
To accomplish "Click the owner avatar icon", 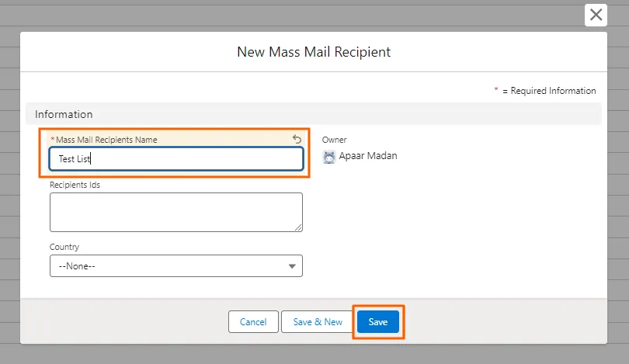I will (329, 156).
